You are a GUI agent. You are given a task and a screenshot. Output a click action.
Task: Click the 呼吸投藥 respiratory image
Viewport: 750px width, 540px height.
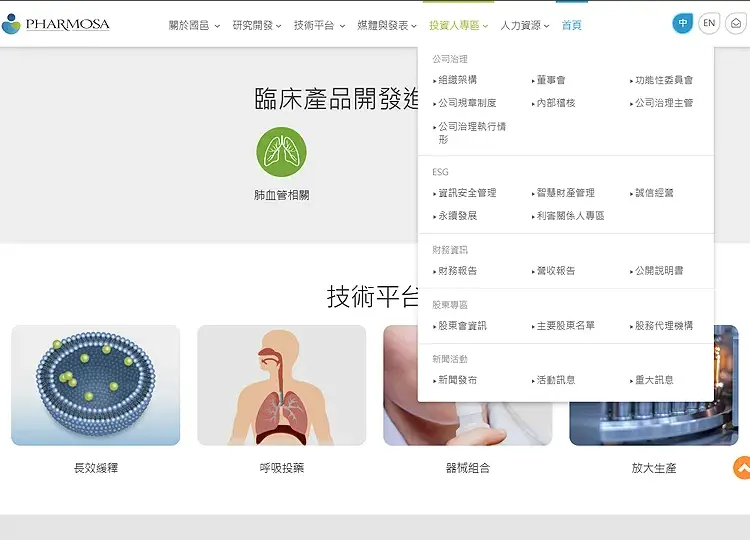click(x=281, y=385)
